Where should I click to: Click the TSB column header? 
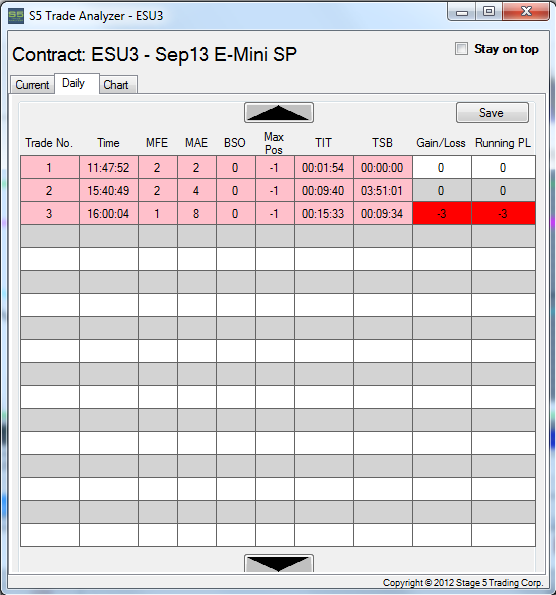(382, 143)
